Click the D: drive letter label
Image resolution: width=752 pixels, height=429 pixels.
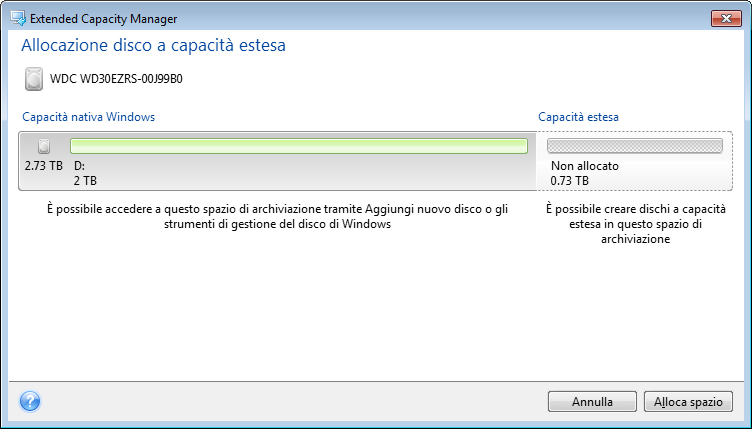(80, 166)
